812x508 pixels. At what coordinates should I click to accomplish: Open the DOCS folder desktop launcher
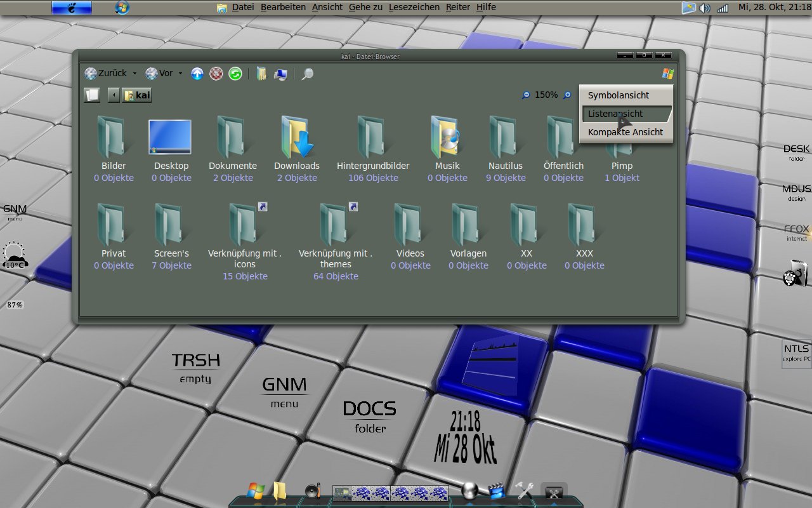point(370,417)
